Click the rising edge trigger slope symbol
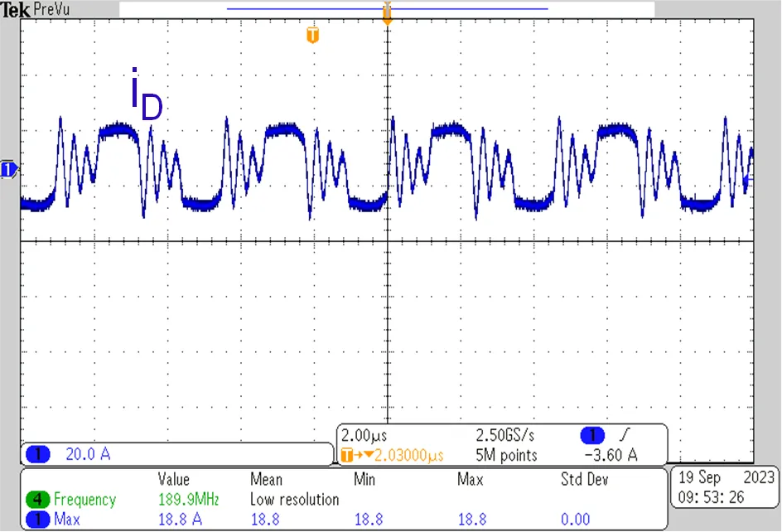The width and height of the screenshot is (782, 532). 625,435
